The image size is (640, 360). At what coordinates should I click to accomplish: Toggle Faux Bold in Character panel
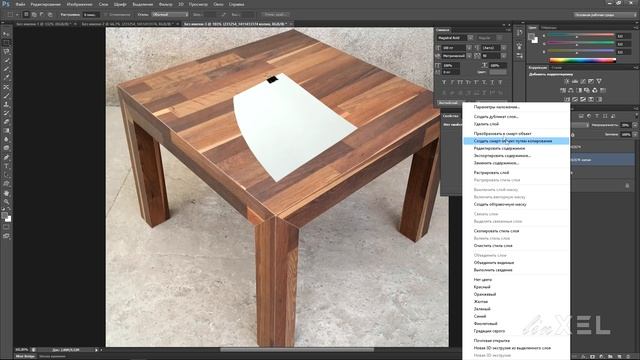(x=444, y=82)
